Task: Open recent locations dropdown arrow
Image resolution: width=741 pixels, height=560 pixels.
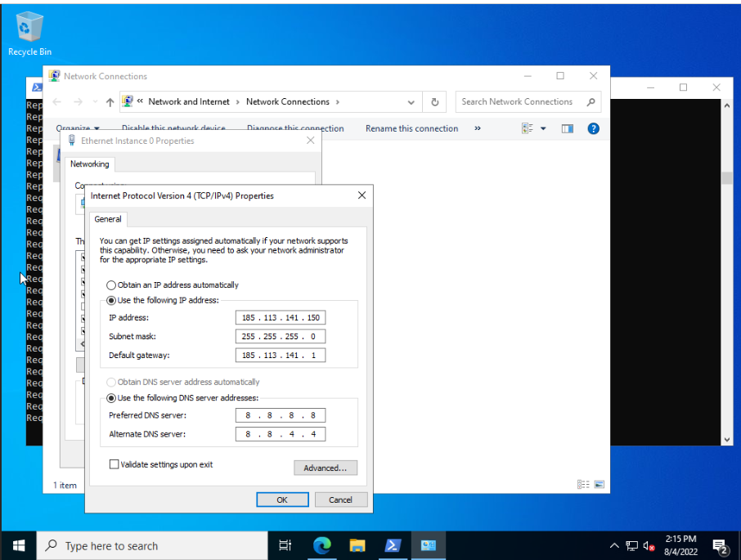Action: [95, 102]
